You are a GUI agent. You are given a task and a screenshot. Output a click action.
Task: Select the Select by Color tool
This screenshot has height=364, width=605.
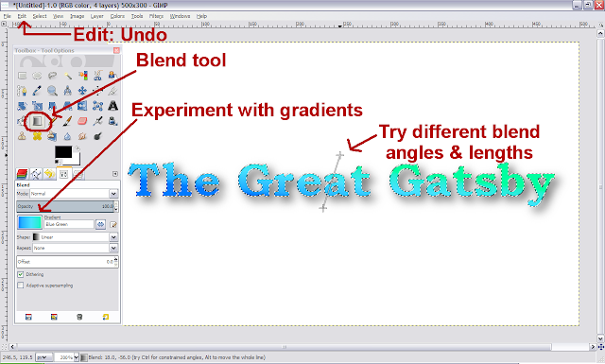82,76
